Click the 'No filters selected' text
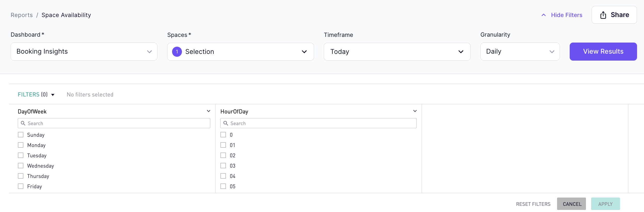 pyautogui.click(x=90, y=95)
